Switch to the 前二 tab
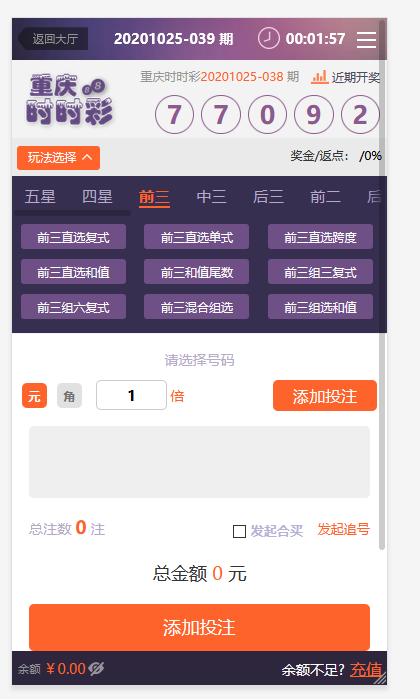The image size is (420, 699). pyautogui.click(x=325, y=197)
